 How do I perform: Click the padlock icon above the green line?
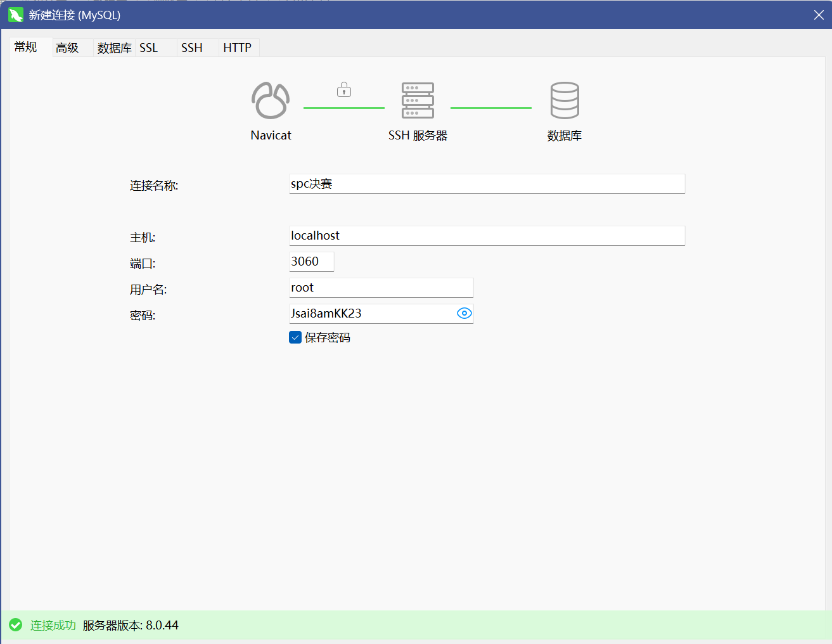click(x=344, y=90)
